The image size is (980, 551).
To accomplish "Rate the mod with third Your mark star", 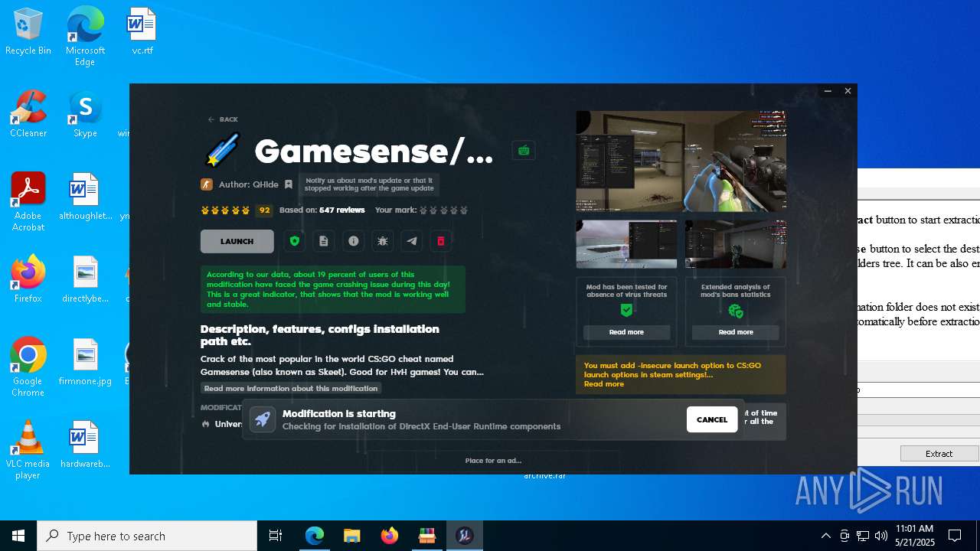I will [x=443, y=210].
